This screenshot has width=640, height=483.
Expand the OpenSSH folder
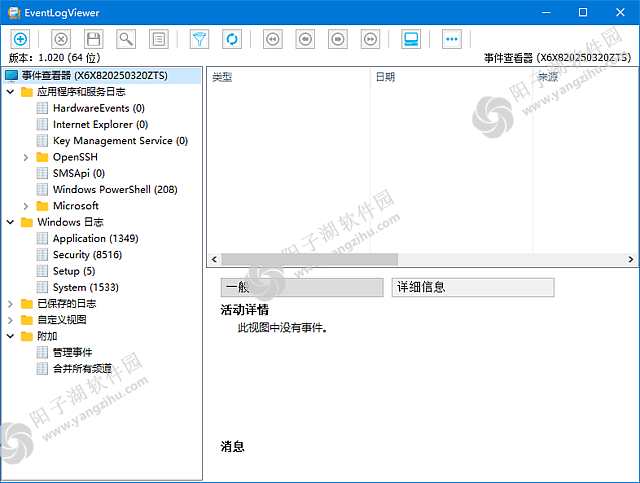click(x=26, y=157)
